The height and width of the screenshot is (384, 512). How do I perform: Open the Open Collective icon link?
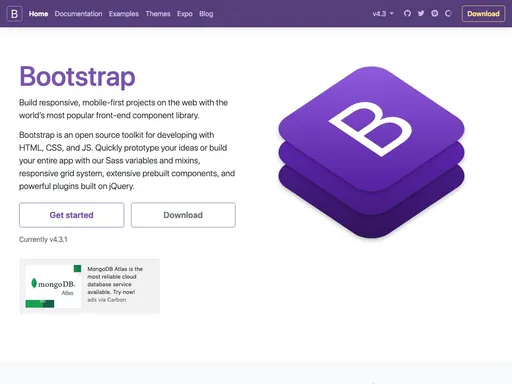[448, 14]
